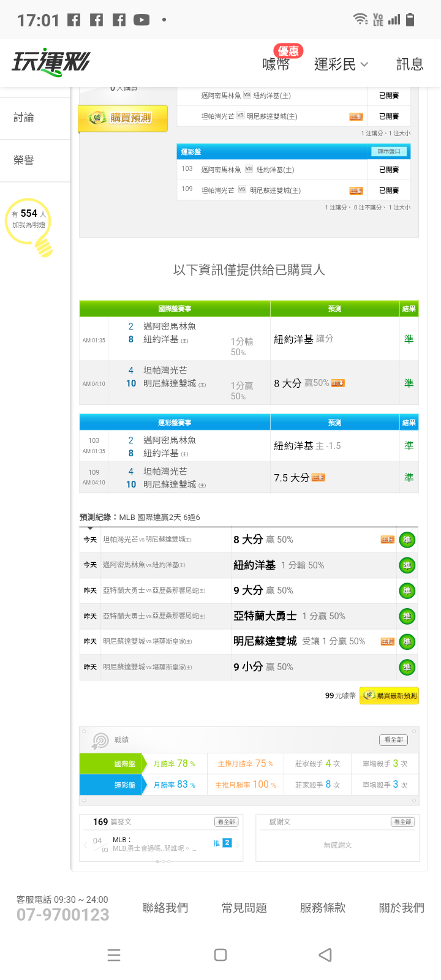The width and height of the screenshot is (441, 980).
Task: Open the 訊息 menu item
Action: click(x=410, y=64)
